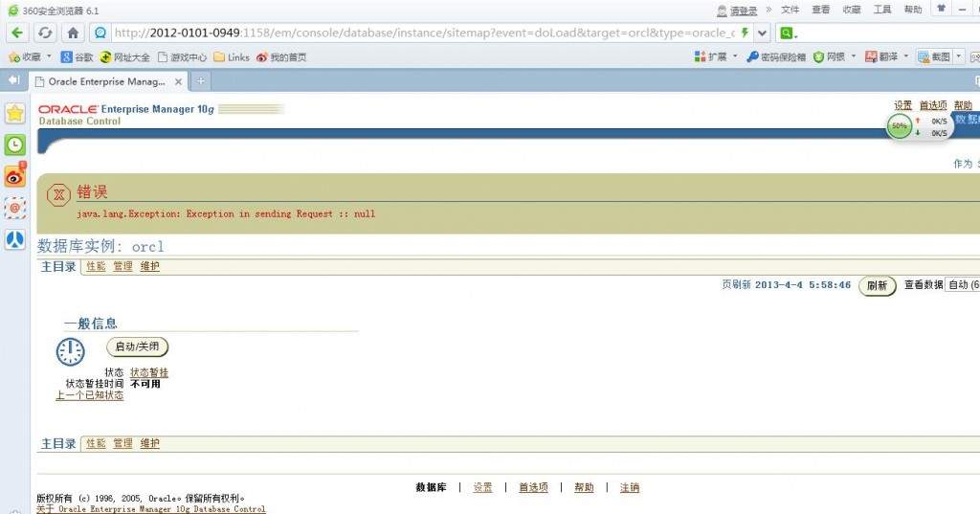The image size is (980, 514).
Task: Click the 50% memory accelerator ball
Action: (x=899, y=126)
